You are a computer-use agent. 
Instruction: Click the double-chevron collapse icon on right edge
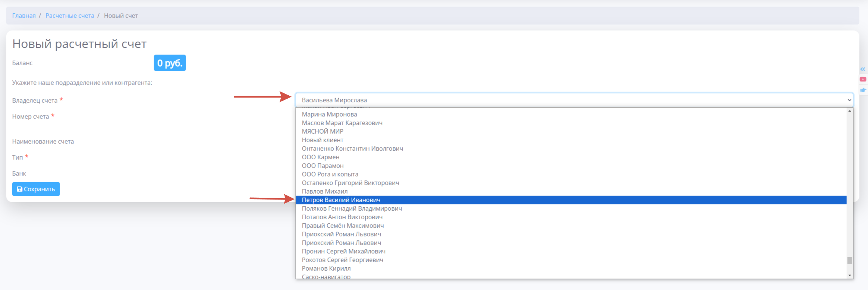tap(862, 69)
